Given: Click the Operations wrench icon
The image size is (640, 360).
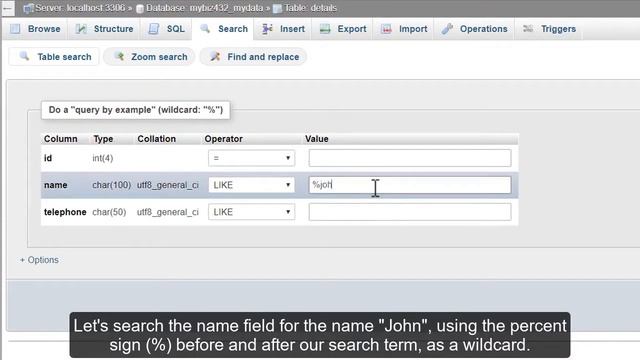Looking at the screenshot, I should [x=447, y=29].
